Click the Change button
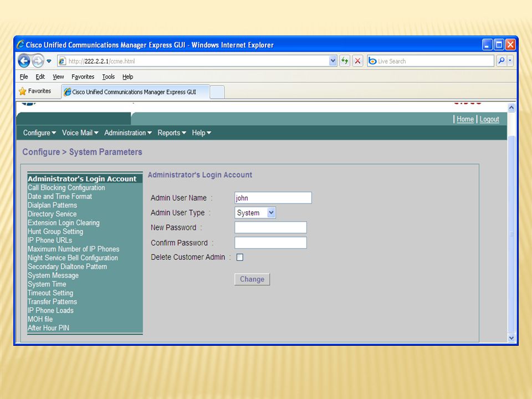 (x=252, y=279)
